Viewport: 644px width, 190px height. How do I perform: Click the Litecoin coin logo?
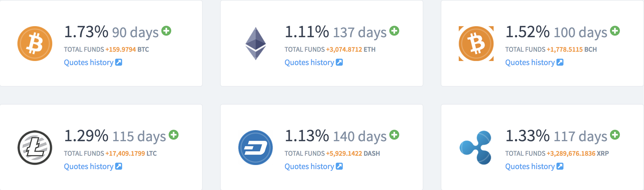point(35,148)
